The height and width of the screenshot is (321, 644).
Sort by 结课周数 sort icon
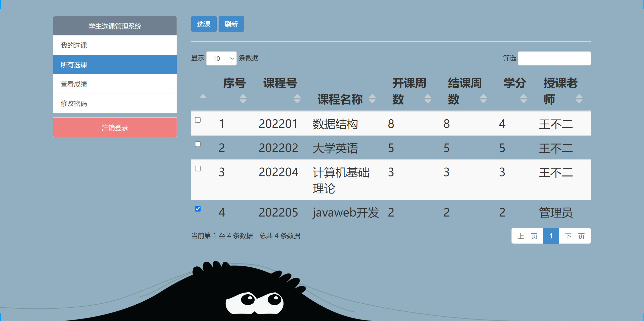point(483,99)
